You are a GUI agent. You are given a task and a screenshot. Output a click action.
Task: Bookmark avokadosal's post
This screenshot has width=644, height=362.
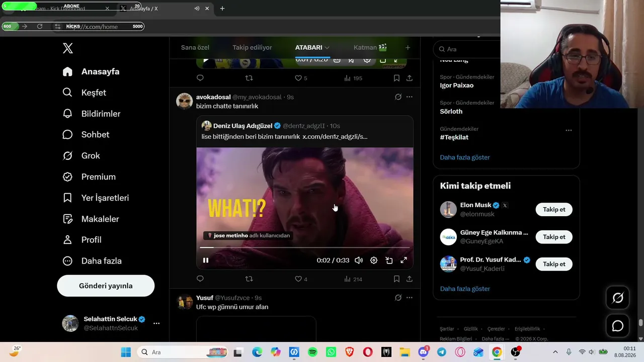(396, 279)
